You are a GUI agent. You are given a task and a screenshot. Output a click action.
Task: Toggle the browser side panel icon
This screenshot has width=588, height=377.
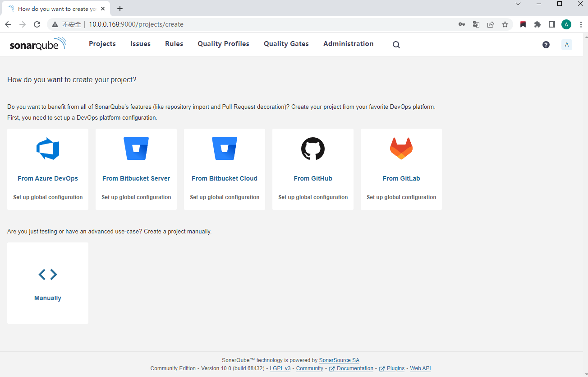coord(552,24)
